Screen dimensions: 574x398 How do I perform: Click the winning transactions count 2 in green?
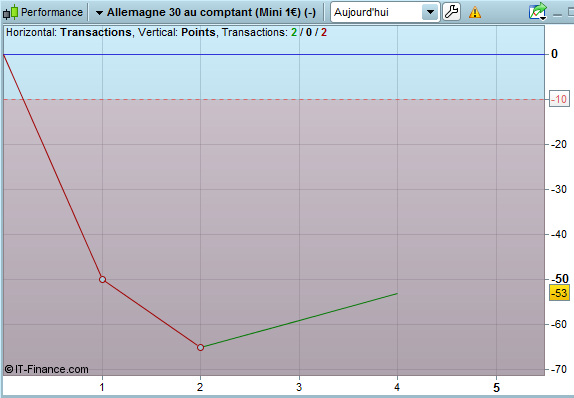294,33
